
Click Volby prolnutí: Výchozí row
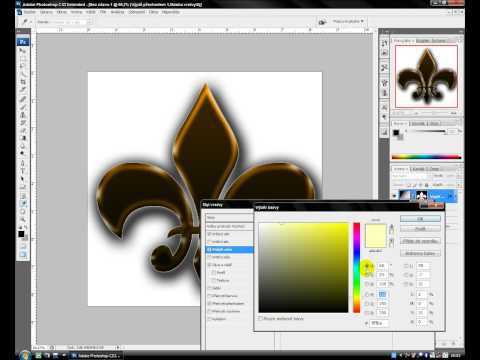coord(230,226)
